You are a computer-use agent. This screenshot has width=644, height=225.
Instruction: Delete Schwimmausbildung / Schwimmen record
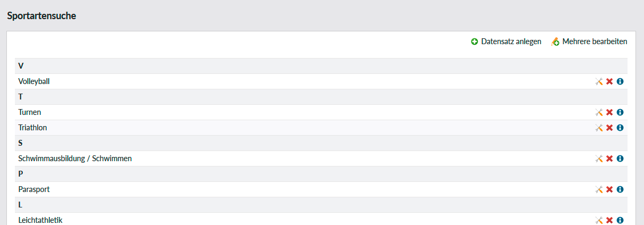coord(609,159)
